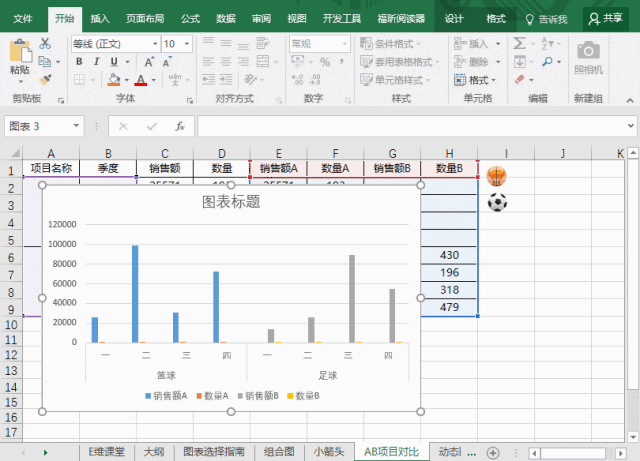Open fill color dropdown arrow
This screenshot has width=640, height=461.
click(127, 80)
